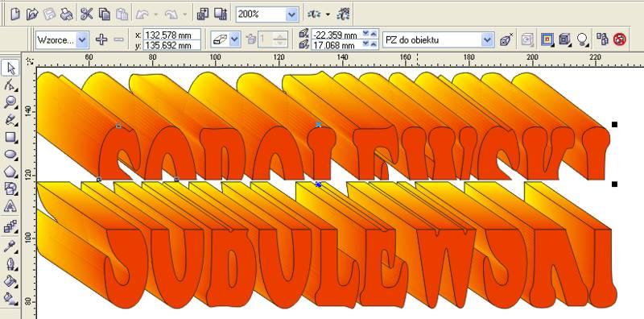Select the Fill bucket tool
Viewport: 644px width, 319px height.
pyautogui.click(x=10, y=281)
